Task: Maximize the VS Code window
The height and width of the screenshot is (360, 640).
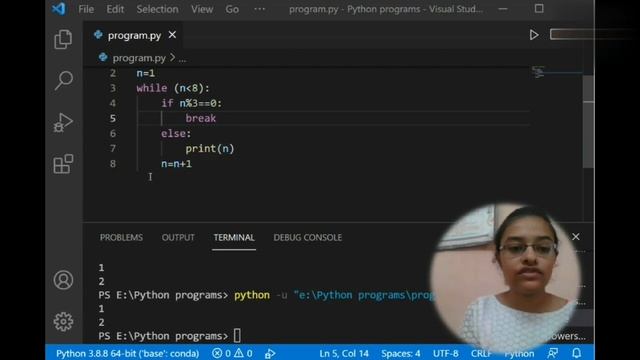Action: (x=539, y=9)
